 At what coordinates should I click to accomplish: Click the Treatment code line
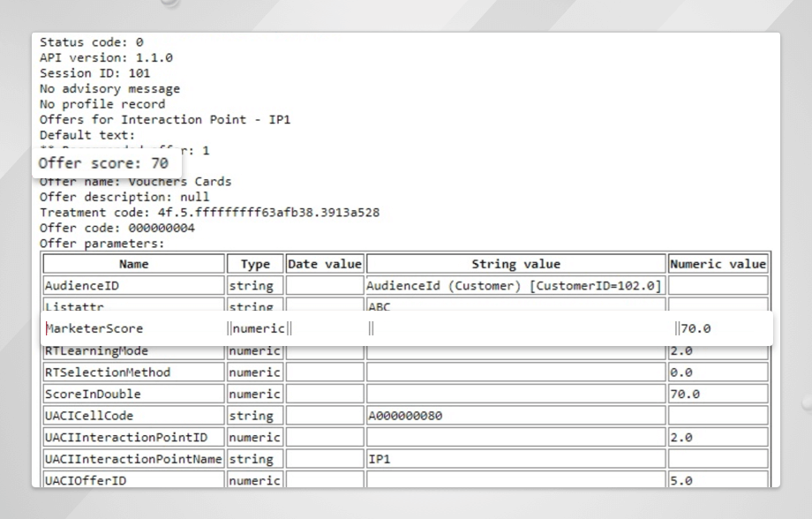(x=209, y=213)
